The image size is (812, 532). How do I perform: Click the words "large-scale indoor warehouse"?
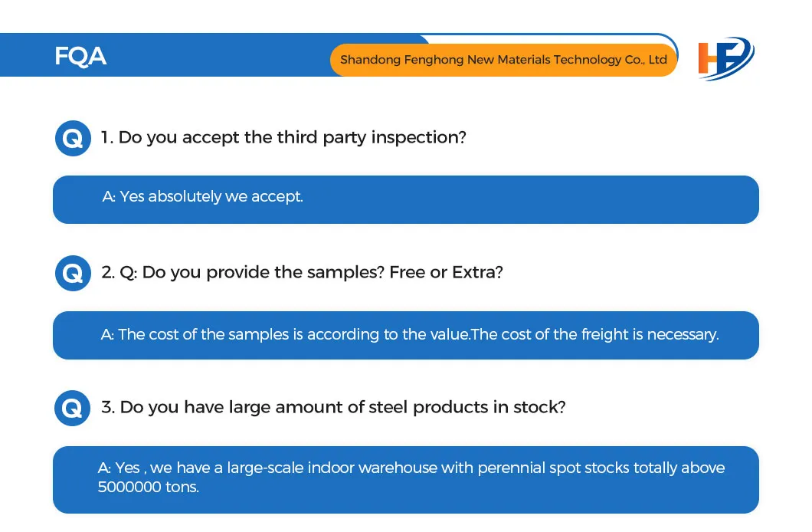(x=375, y=468)
